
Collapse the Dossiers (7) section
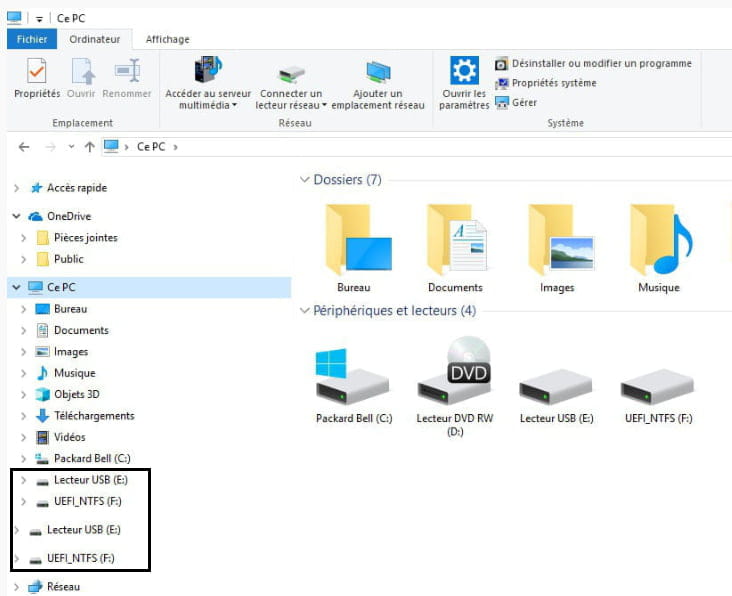pos(304,180)
